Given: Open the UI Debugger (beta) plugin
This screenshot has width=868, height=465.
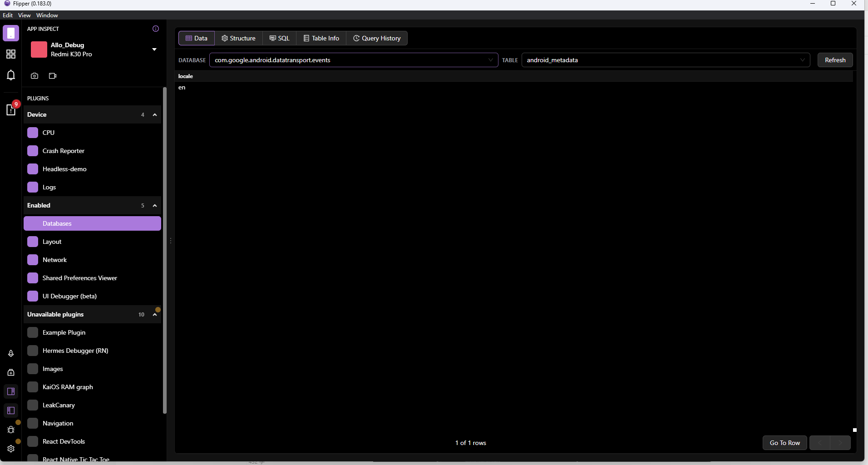Looking at the screenshot, I should 93,296.
